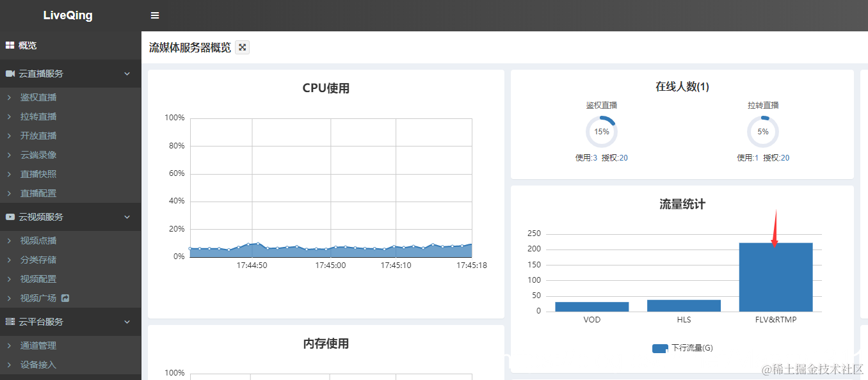868x380 pixels.
Task: Click the HLS axis label
Action: (x=684, y=320)
